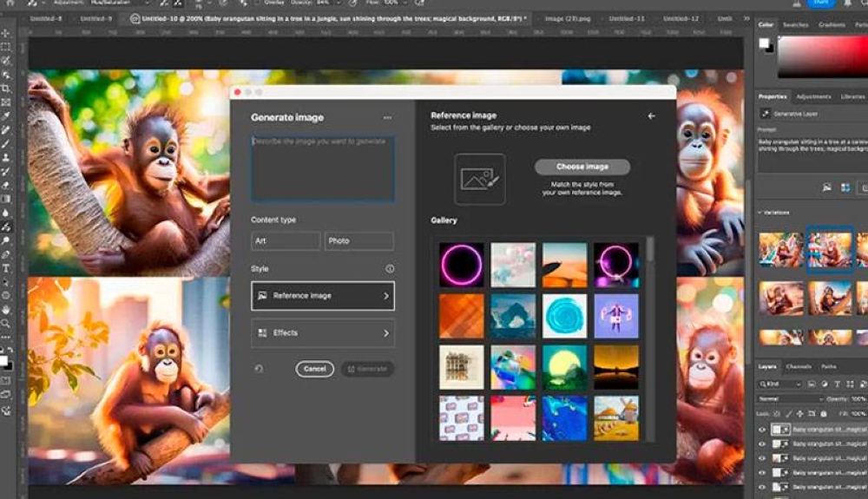Select the Type tool
This screenshot has height=499, width=868.
point(5,268)
